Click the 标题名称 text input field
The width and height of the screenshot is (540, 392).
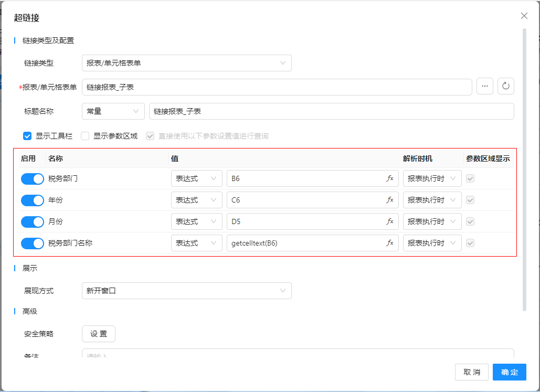point(331,111)
